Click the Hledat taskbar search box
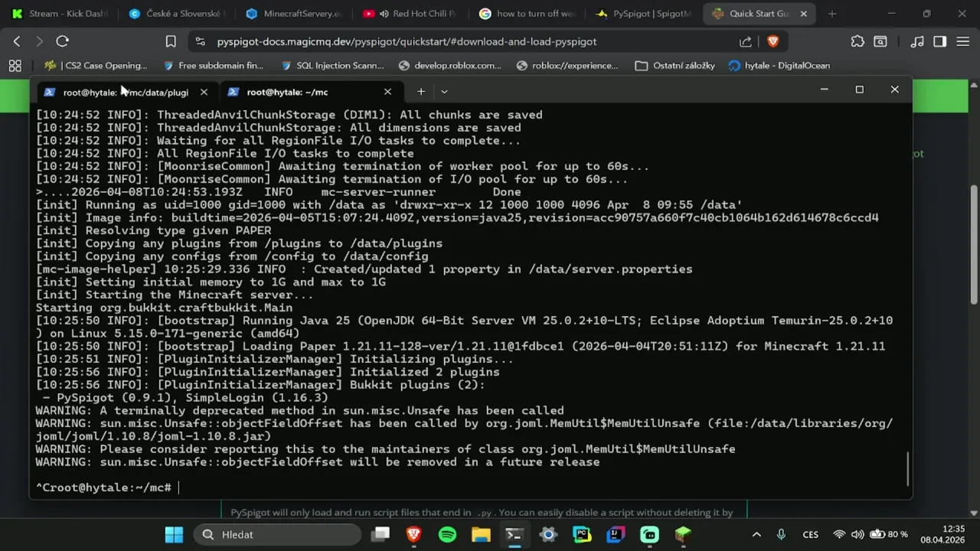Viewport: 980px width, 551px height. (x=276, y=534)
